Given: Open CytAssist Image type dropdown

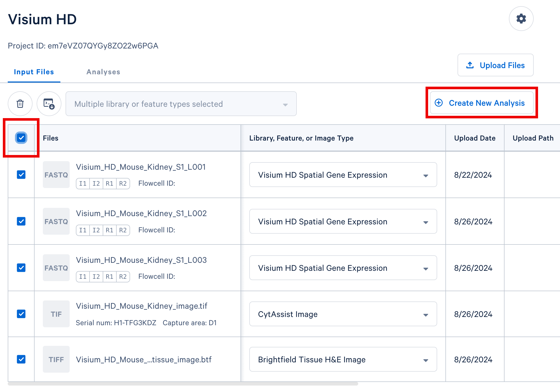Looking at the screenshot, I should [343, 314].
